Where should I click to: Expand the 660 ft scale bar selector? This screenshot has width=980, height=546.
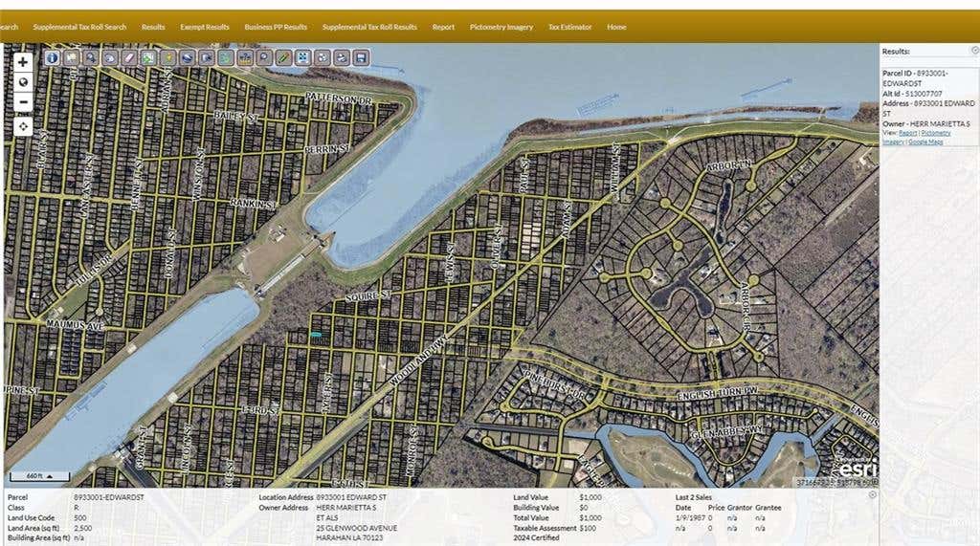(39, 476)
